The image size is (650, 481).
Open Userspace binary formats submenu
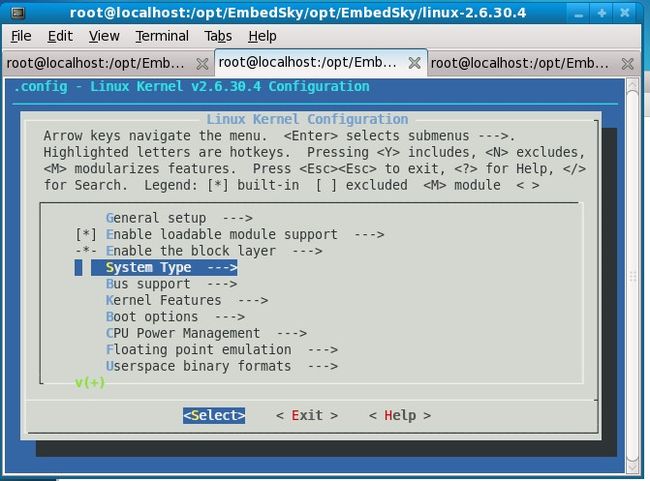pyautogui.click(x=222, y=367)
